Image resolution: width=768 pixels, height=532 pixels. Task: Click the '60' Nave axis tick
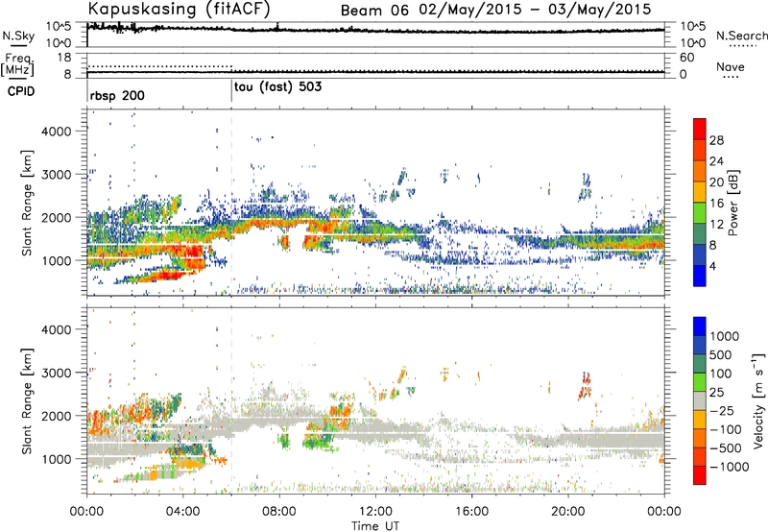tap(686, 58)
